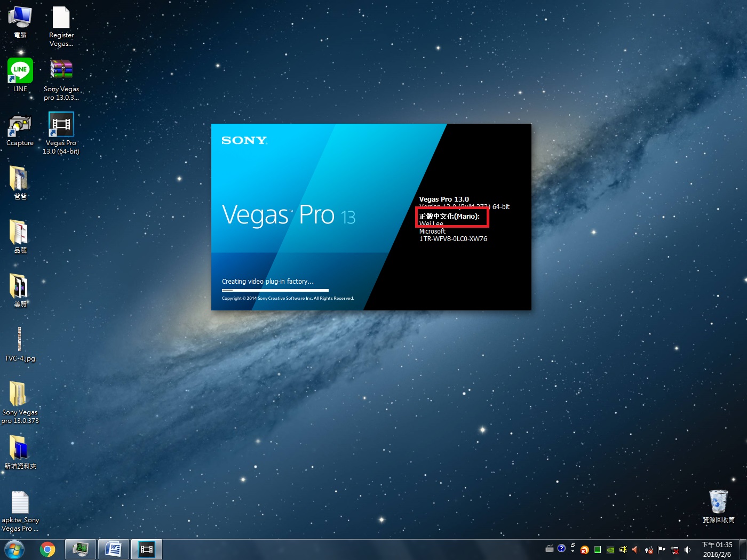Select the Sony Vegas pro 13.0.373 folder
Screen dimensions: 747x560
20,403
